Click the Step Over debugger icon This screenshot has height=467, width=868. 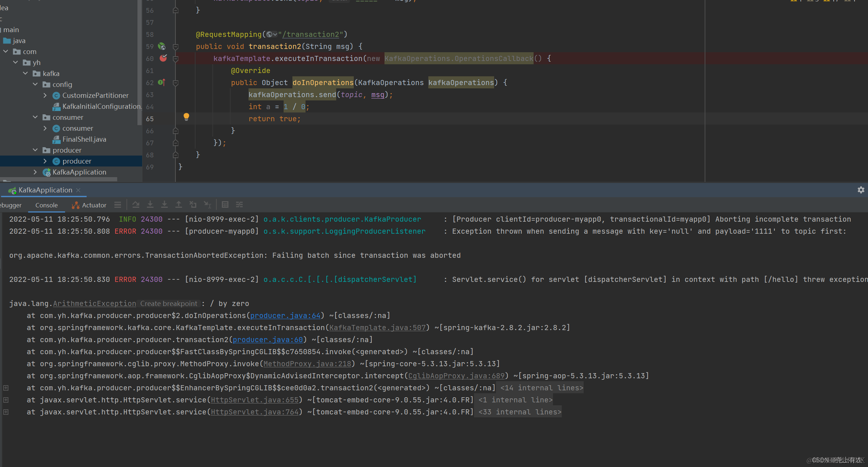tap(136, 205)
